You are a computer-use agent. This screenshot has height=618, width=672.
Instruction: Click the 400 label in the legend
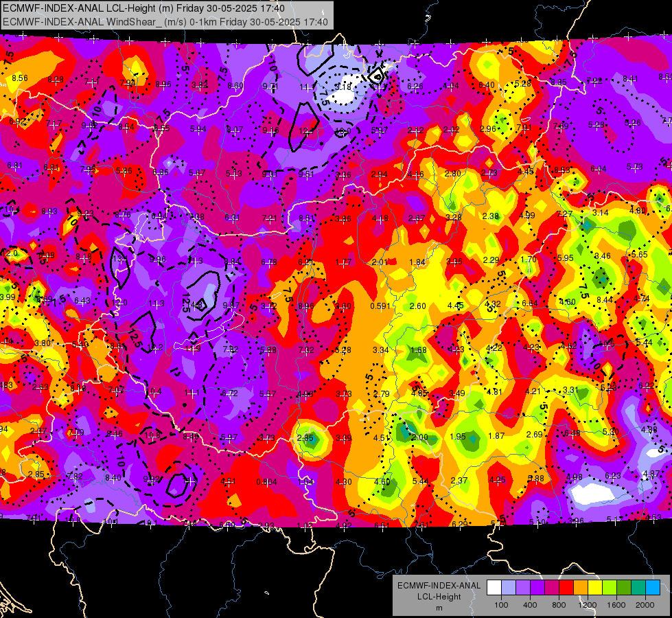coord(530,605)
